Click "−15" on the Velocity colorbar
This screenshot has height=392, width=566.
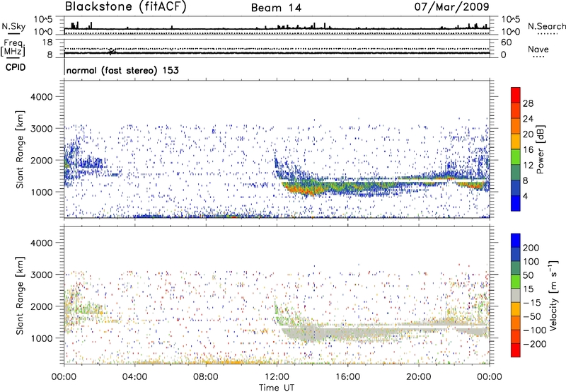click(x=531, y=303)
